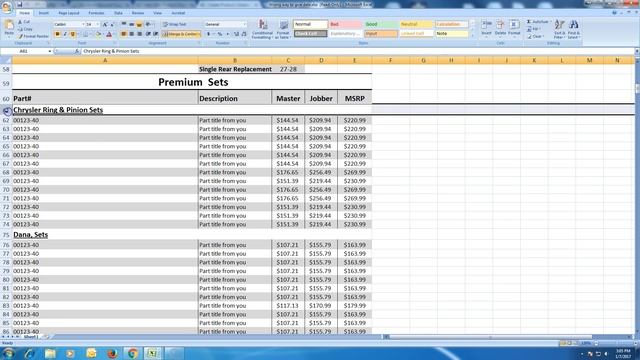This screenshot has width=640, height=360.
Task: Switch to the Review tab
Action: [138, 13]
